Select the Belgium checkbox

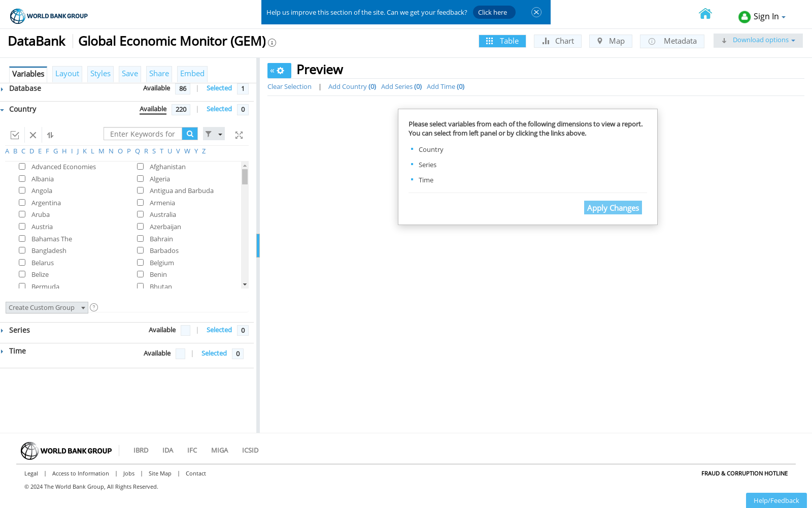[x=140, y=262]
